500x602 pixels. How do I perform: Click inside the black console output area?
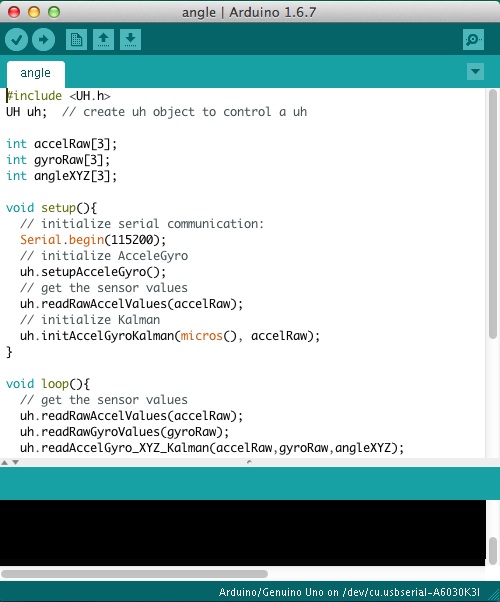(243, 533)
